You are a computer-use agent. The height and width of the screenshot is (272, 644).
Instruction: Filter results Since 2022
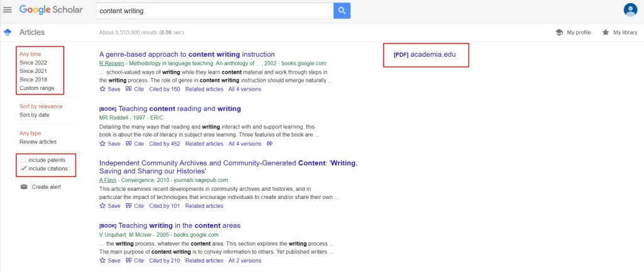pyautogui.click(x=33, y=63)
